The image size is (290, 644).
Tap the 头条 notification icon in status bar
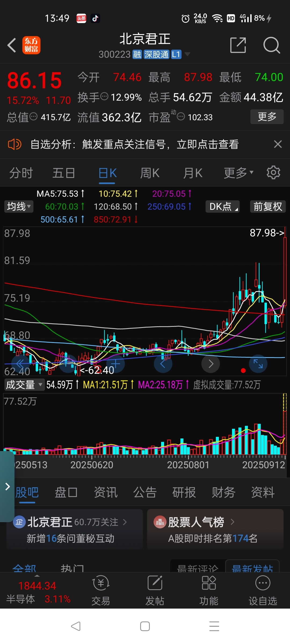pyautogui.click(x=81, y=18)
